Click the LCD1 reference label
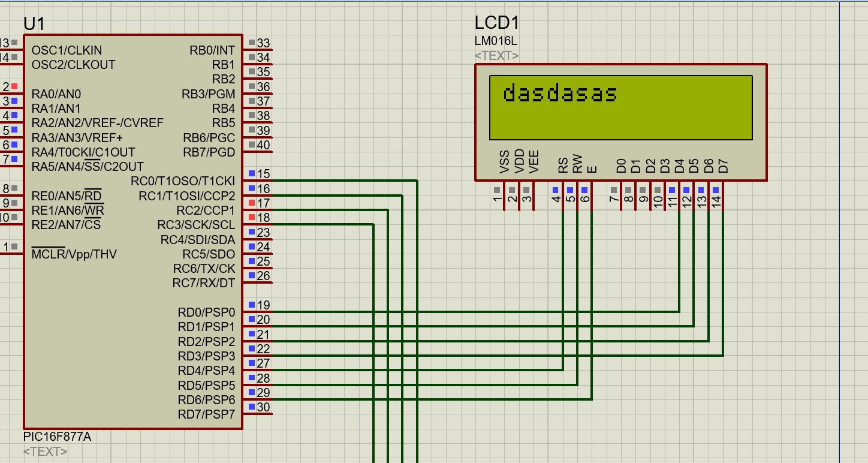This screenshot has width=868, height=463. coord(496,22)
